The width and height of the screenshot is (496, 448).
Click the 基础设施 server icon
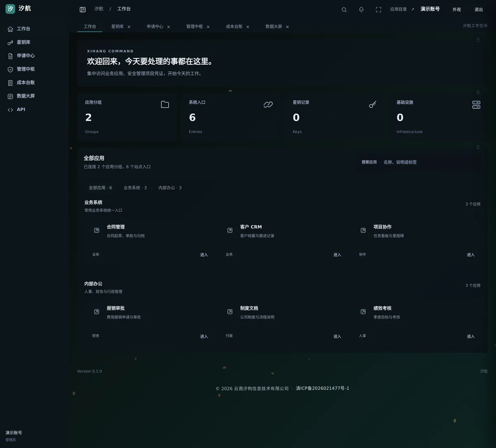click(476, 104)
